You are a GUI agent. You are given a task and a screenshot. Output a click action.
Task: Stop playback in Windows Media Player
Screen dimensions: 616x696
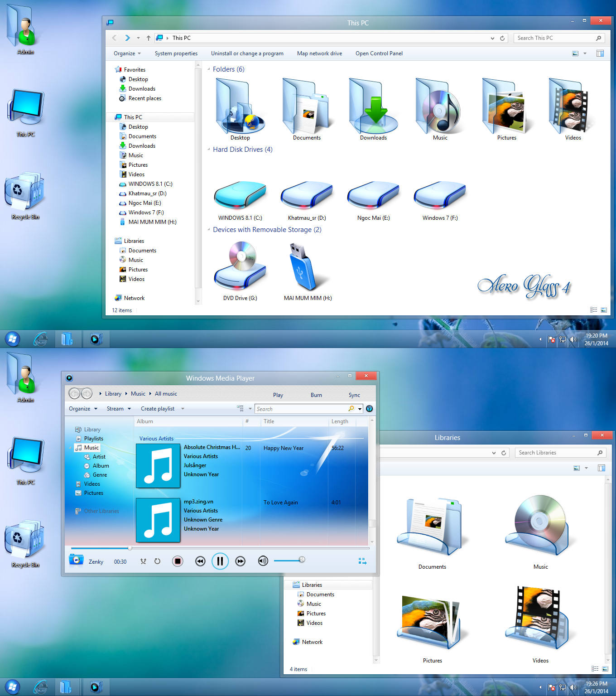(x=178, y=561)
